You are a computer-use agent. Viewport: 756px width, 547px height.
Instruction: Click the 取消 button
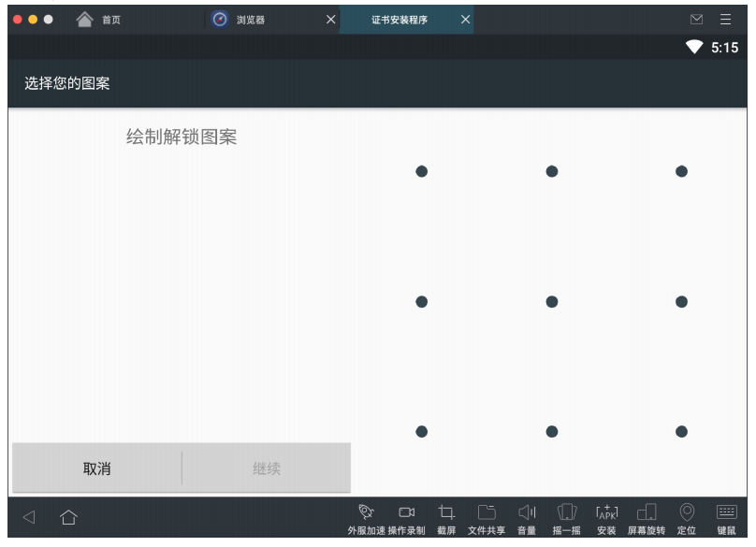click(97, 468)
